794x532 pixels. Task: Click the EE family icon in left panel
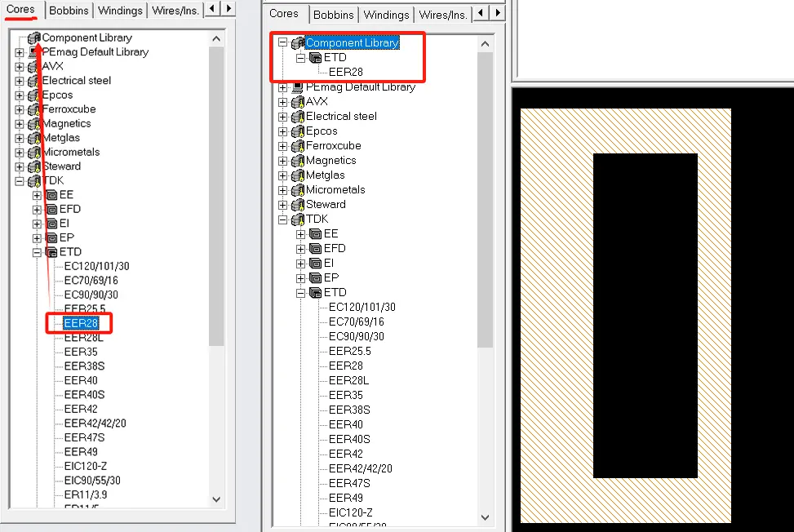51,195
